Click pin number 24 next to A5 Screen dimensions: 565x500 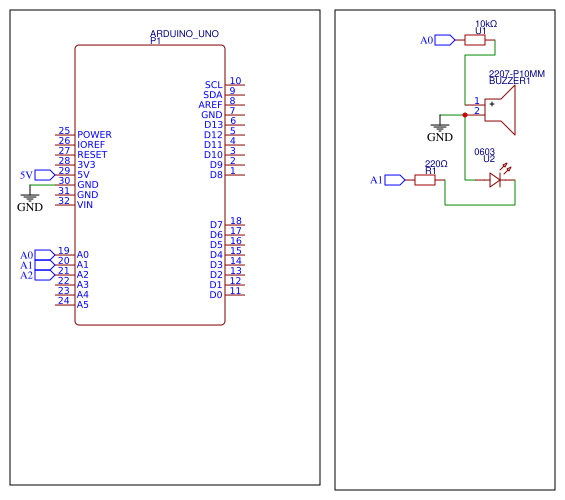click(x=64, y=301)
